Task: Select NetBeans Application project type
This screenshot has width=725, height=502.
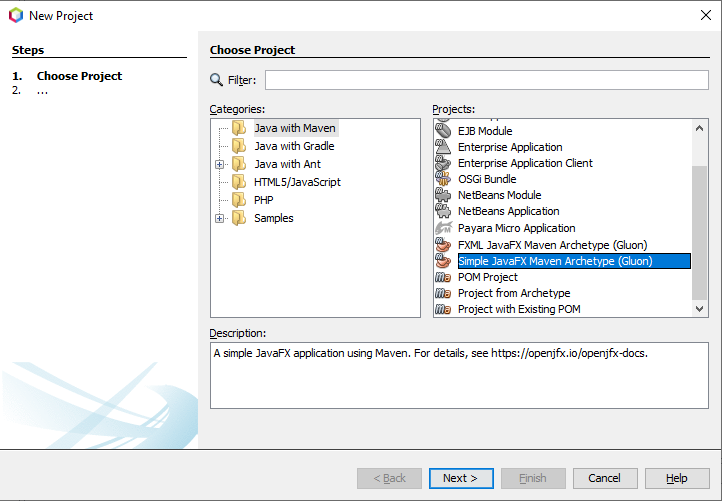Action: point(509,211)
